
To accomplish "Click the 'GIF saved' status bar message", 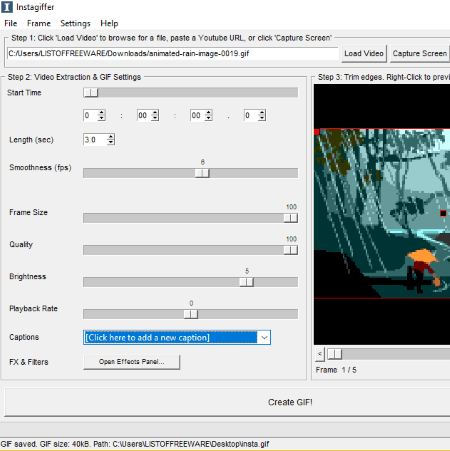I will [135, 444].
